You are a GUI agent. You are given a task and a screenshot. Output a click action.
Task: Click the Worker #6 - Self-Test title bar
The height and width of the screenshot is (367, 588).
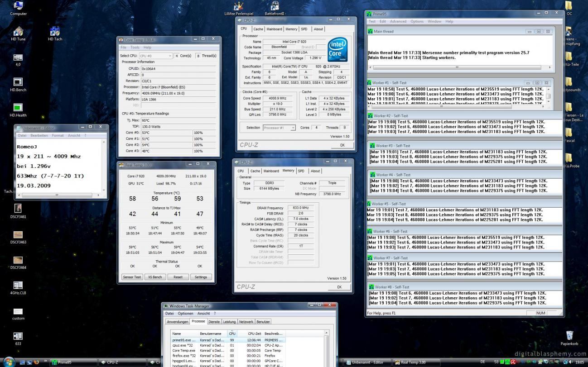coord(464,231)
